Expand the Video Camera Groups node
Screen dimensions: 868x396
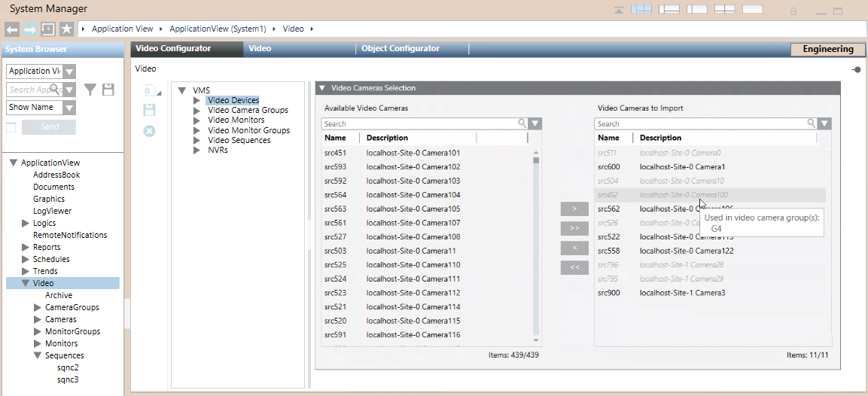click(x=197, y=110)
